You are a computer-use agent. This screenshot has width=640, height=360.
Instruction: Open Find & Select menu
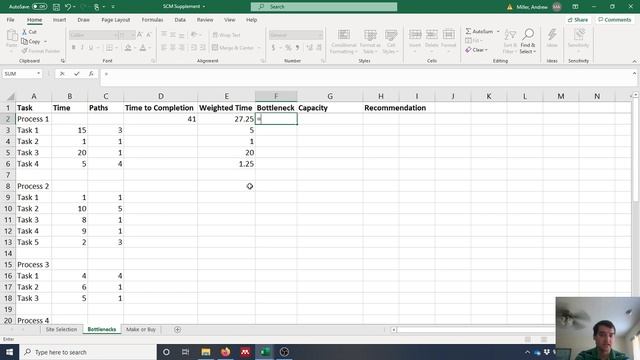click(x=528, y=41)
